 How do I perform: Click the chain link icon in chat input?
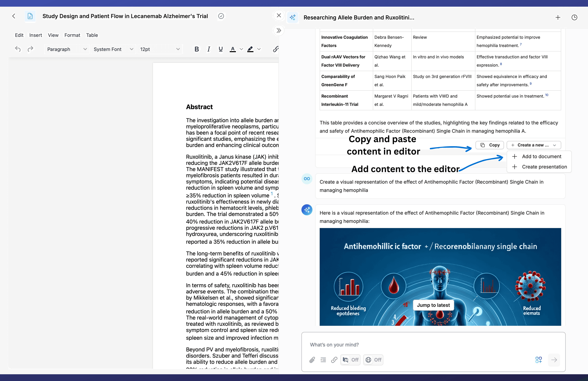point(334,360)
